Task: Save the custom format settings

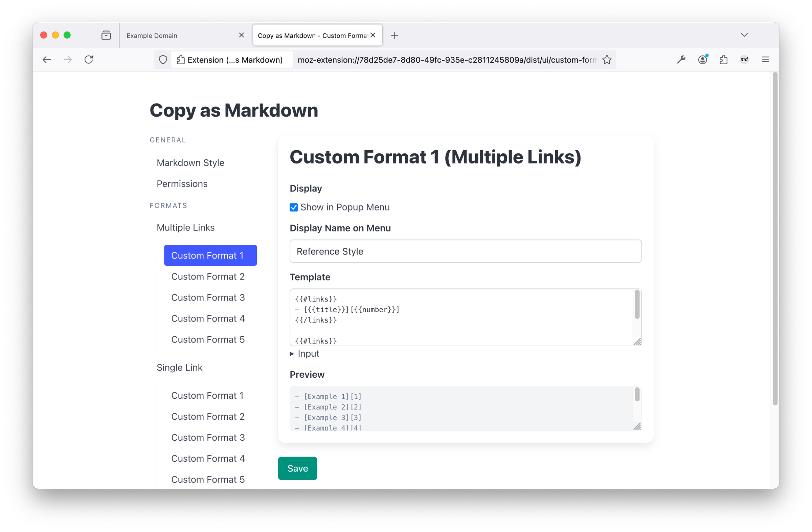Action: click(297, 468)
